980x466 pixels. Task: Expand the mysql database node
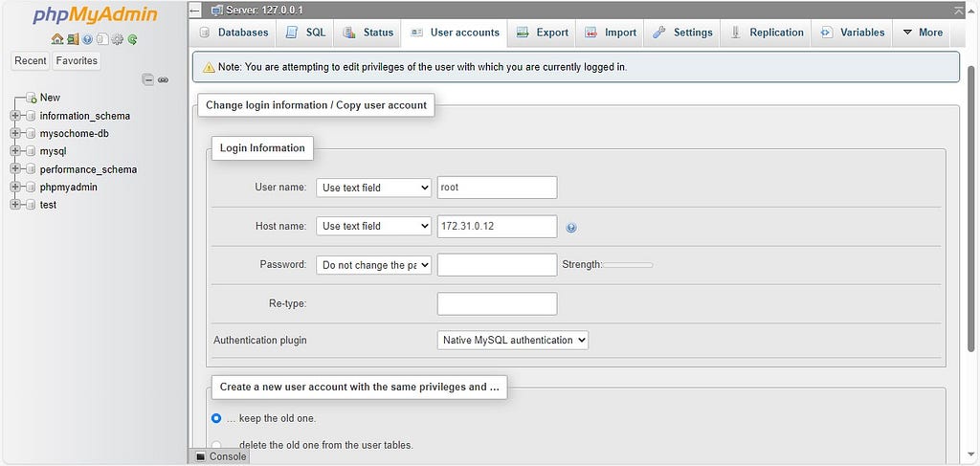[x=15, y=152]
